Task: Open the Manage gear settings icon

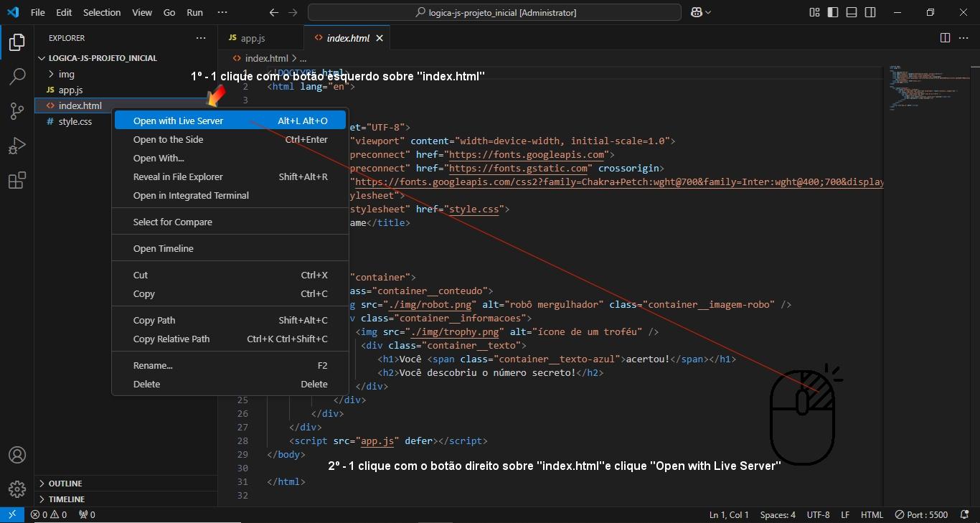Action: (17, 489)
